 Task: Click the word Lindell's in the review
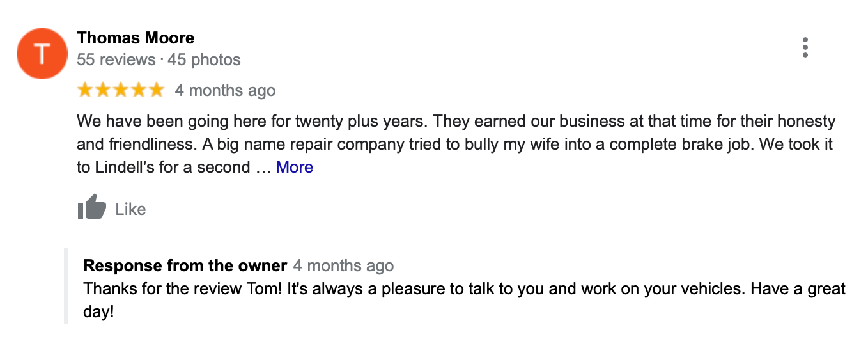point(131,168)
